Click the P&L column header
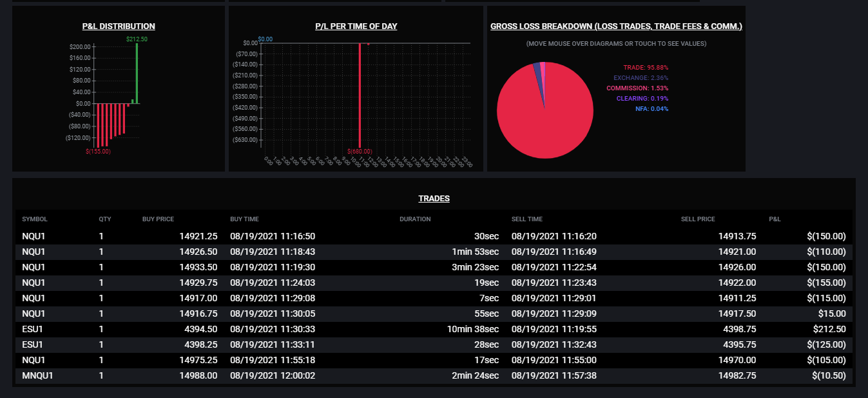The image size is (868, 398). [x=775, y=219]
